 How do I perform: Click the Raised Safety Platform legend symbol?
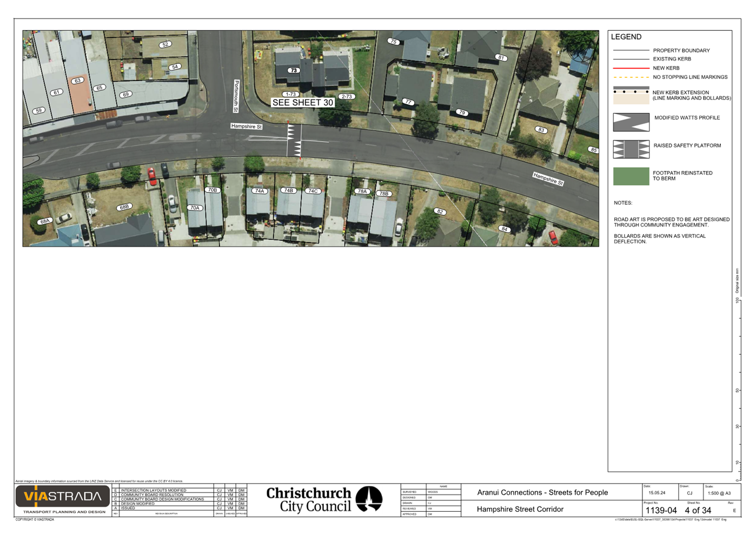pyautogui.click(x=631, y=149)
